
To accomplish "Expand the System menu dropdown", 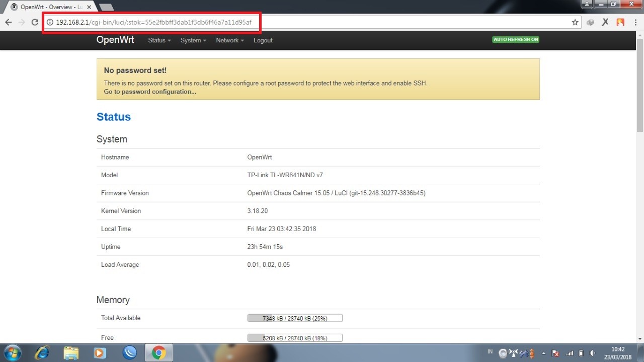I will (x=193, y=40).
